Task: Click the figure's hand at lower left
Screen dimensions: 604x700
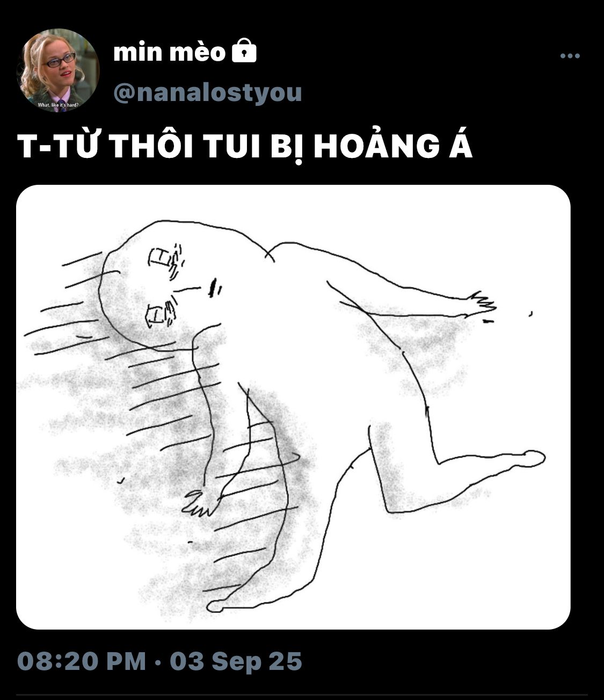Action: click(x=201, y=503)
